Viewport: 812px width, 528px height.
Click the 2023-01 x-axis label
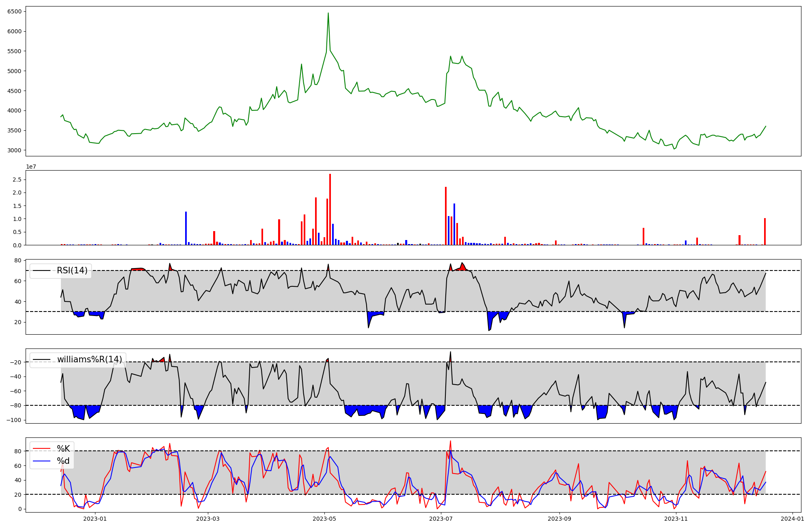(x=95, y=519)
